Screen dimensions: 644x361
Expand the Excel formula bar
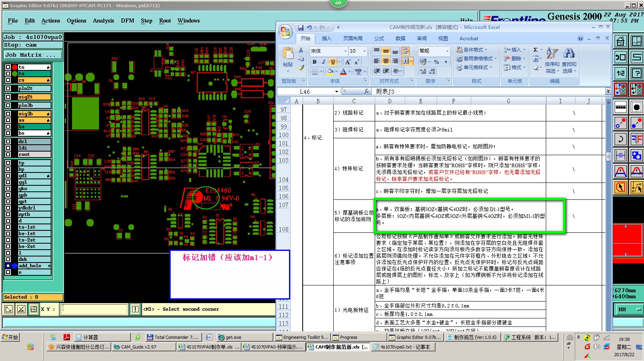(x=608, y=92)
